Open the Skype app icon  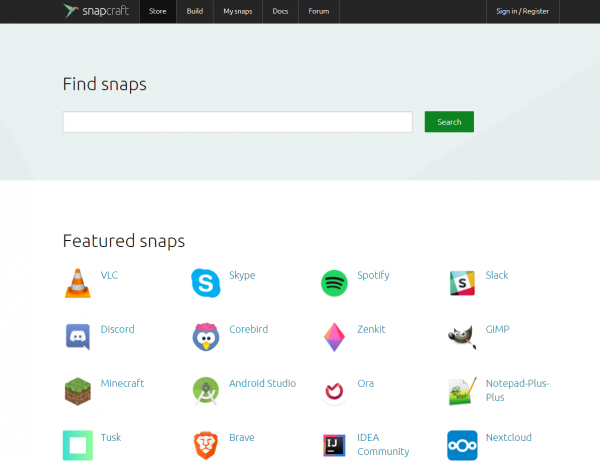click(x=205, y=283)
